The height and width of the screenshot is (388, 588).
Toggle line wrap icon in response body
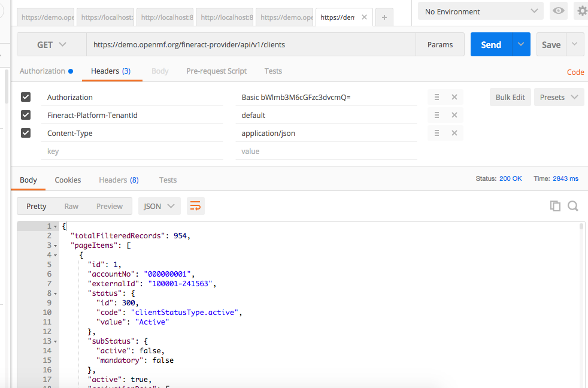[195, 206]
